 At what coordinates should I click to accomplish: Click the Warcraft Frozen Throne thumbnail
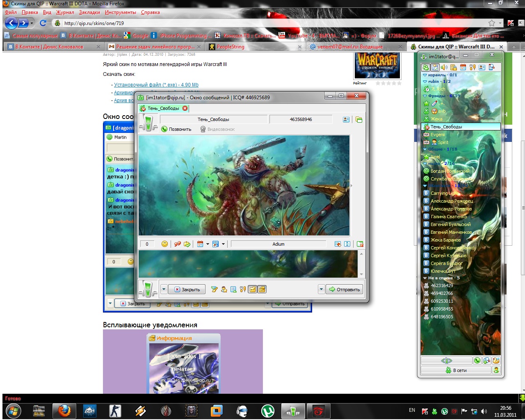[x=377, y=66]
